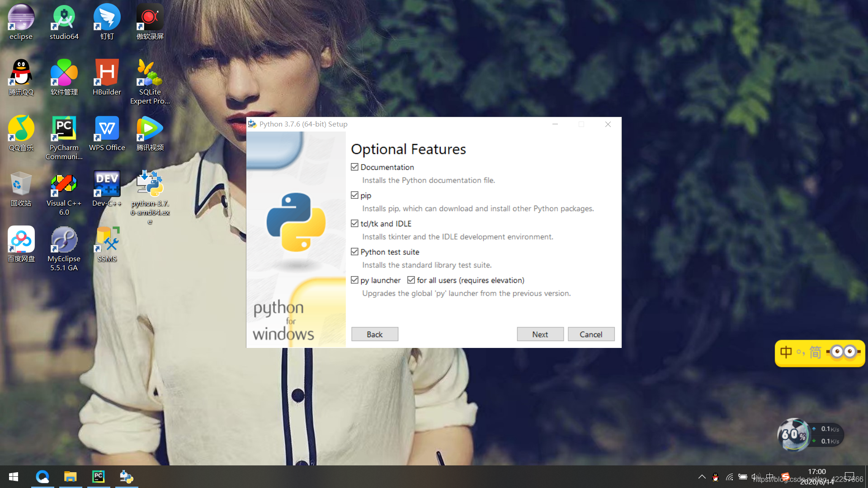Expand py launcher option dropdown
This screenshot has height=488, width=868.
click(x=354, y=280)
